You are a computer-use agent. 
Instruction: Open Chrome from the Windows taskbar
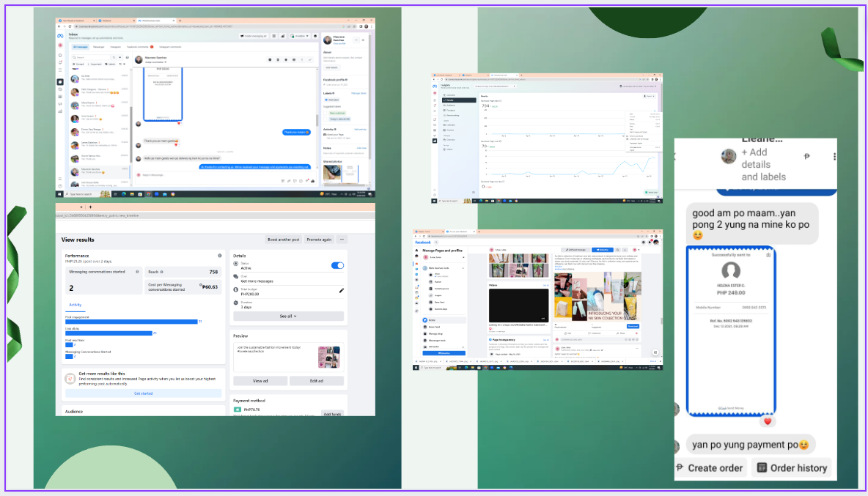tap(148, 194)
